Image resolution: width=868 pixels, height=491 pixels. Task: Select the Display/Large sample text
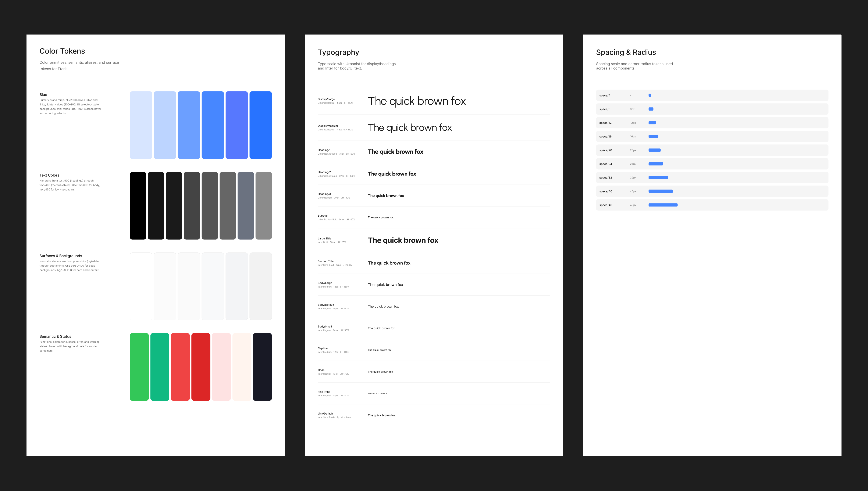point(417,101)
